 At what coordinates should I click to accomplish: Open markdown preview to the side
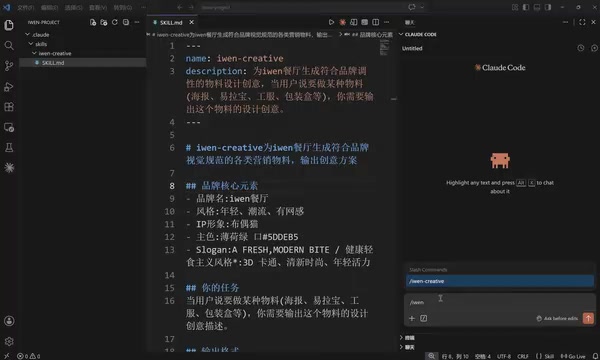pyautogui.click(x=354, y=23)
